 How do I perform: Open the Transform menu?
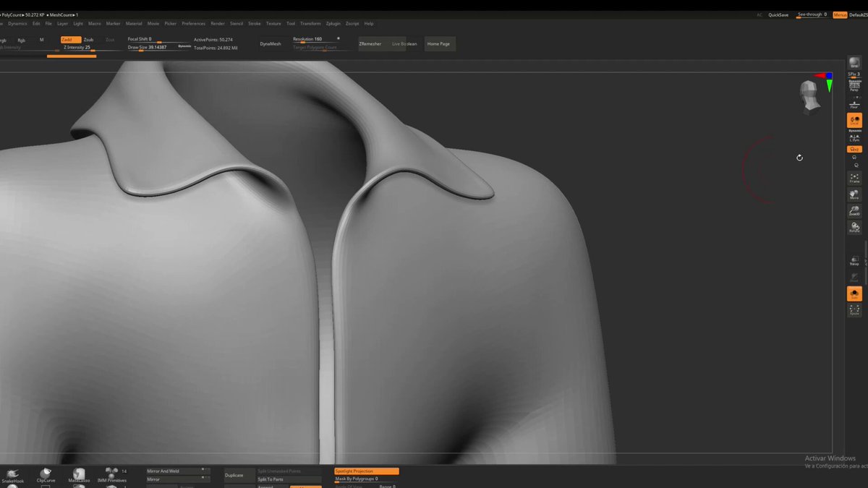click(310, 24)
